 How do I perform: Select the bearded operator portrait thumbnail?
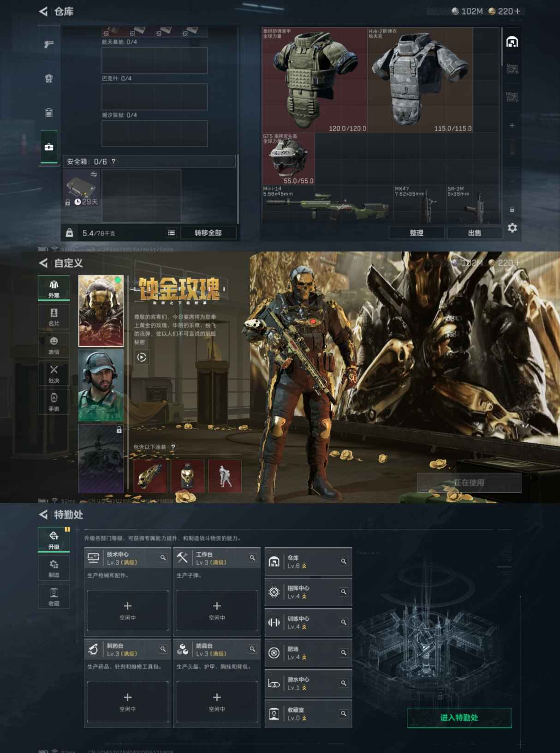(x=101, y=385)
